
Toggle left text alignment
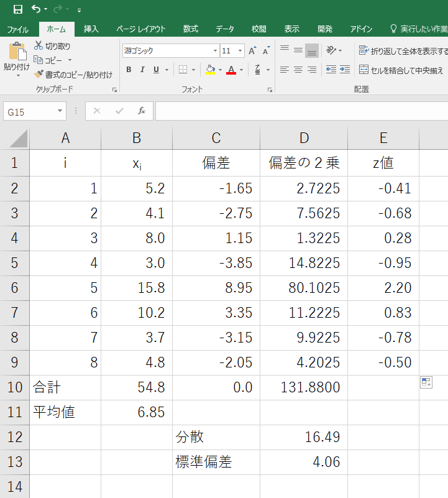tap(285, 70)
